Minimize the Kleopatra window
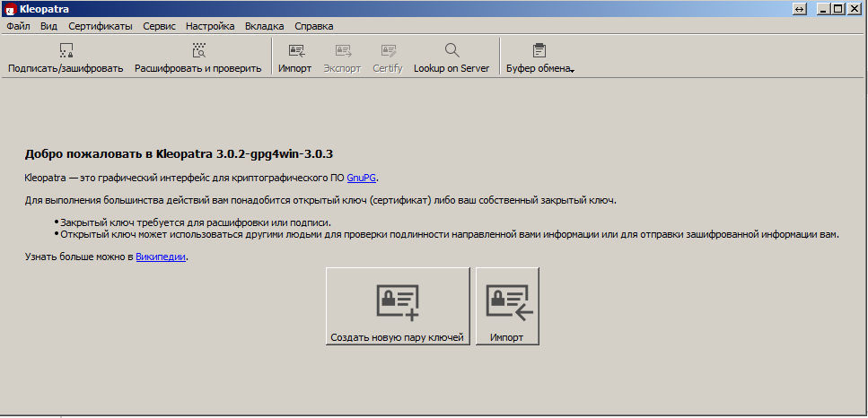The height and width of the screenshot is (418, 868). 823,9
